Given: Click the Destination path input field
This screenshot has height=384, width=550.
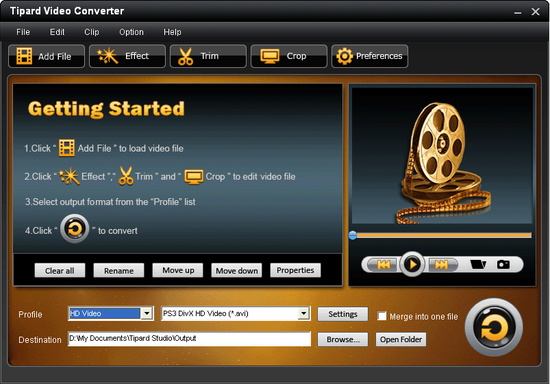Looking at the screenshot, I should pos(189,339).
